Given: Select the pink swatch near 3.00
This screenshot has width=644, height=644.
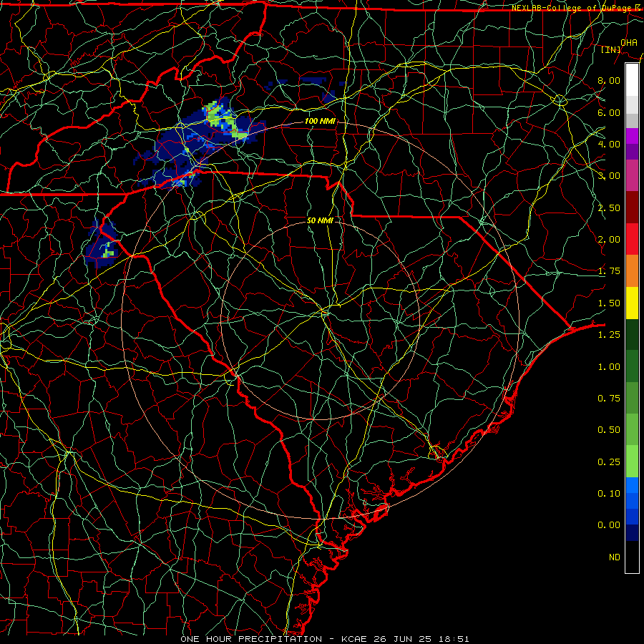Looking at the screenshot, I should [632, 176].
